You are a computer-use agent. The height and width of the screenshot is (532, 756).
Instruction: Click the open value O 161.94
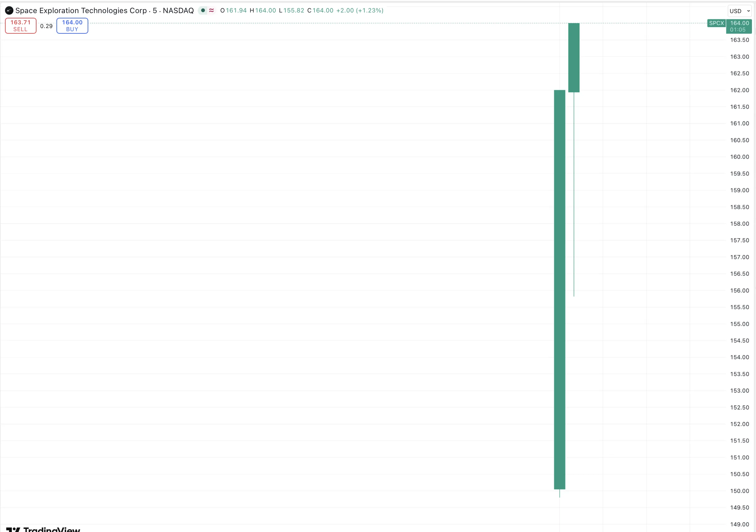pos(234,11)
